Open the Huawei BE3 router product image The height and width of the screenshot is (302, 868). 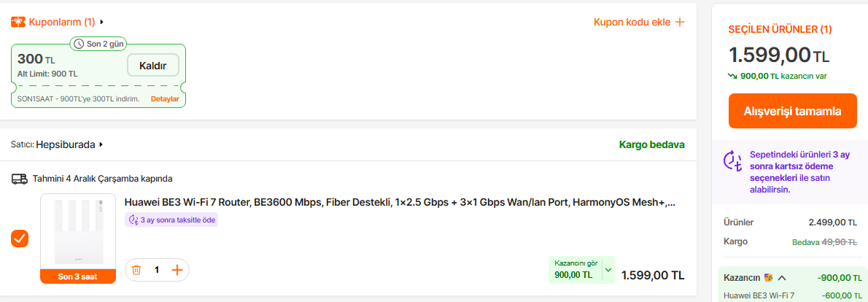point(78,232)
